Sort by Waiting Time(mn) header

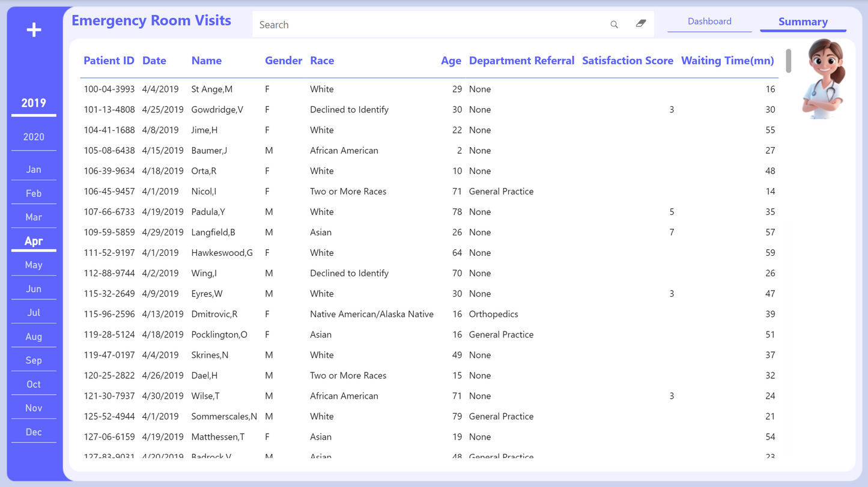click(727, 61)
